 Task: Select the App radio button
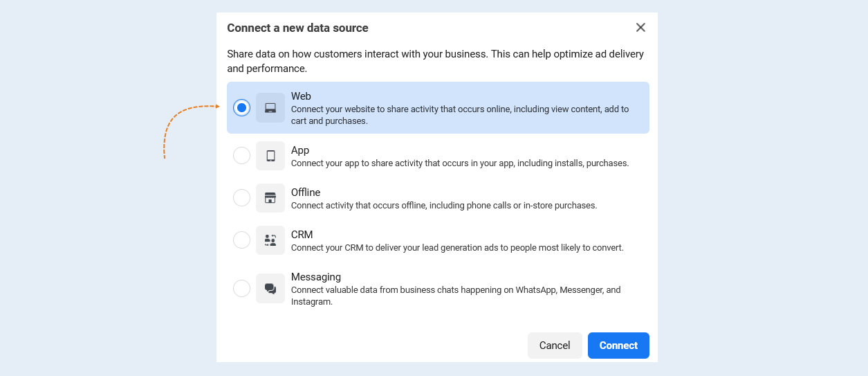click(241, 156)
